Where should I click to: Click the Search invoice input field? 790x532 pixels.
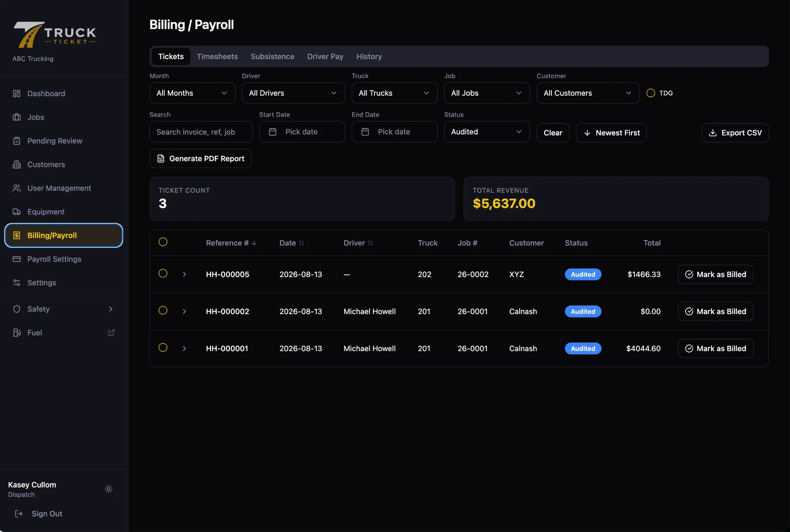tap(201, 132)
